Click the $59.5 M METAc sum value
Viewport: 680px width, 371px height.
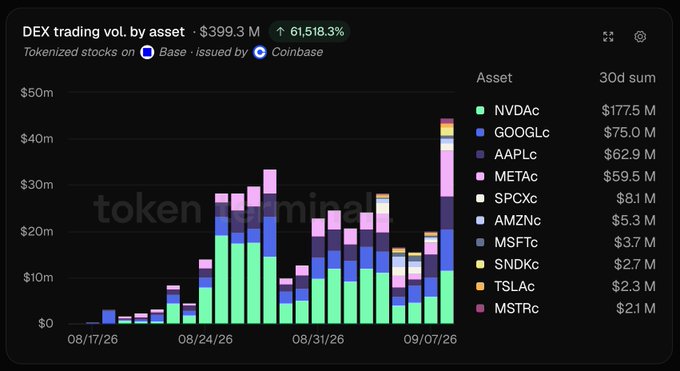tap(629, 176)
